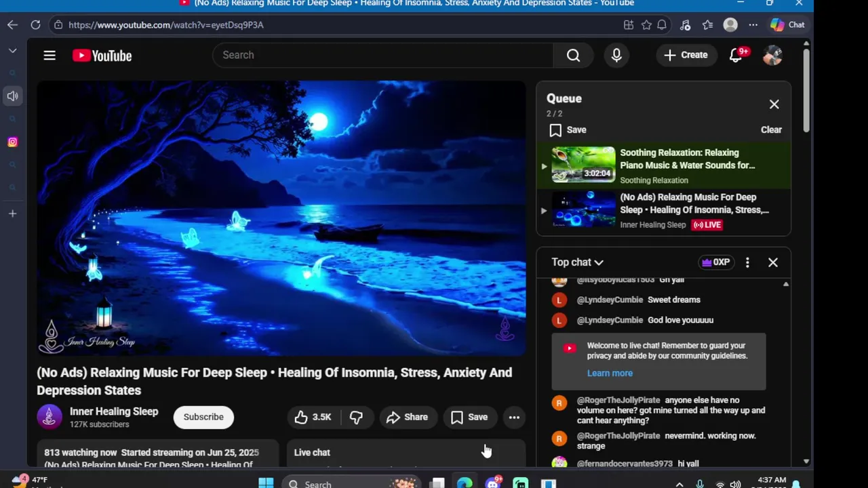The image size is (868, 488).
Task: Click the 0XP crown badge in chat
Action: 716,262
